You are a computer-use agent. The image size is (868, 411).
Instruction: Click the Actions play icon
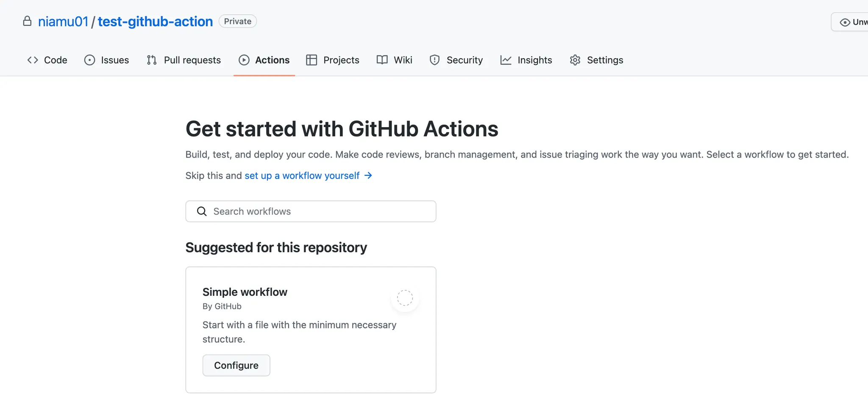[244, 60]
